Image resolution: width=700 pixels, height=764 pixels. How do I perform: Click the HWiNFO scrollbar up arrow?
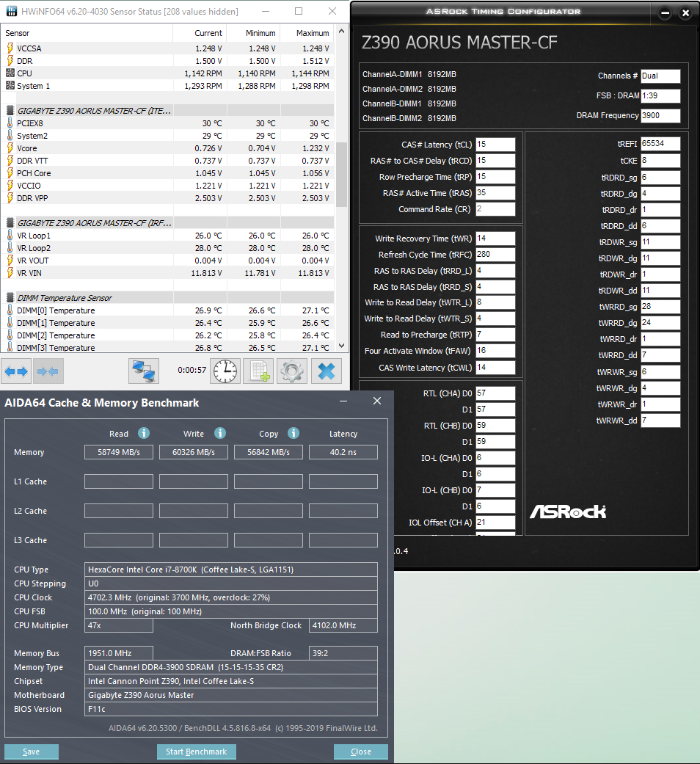341,31
